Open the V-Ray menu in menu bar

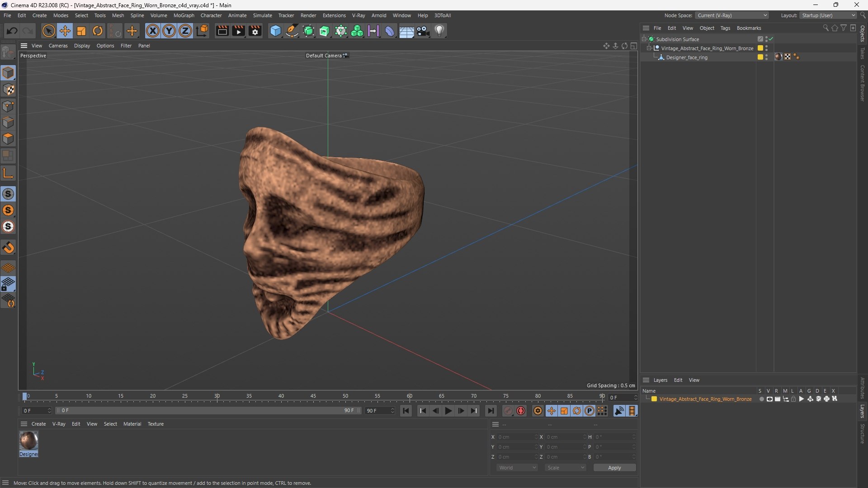click(359, 15)
